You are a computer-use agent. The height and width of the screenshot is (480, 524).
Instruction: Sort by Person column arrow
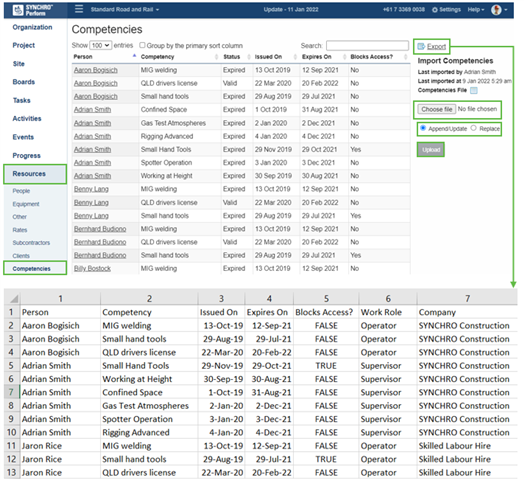(134, 55)
